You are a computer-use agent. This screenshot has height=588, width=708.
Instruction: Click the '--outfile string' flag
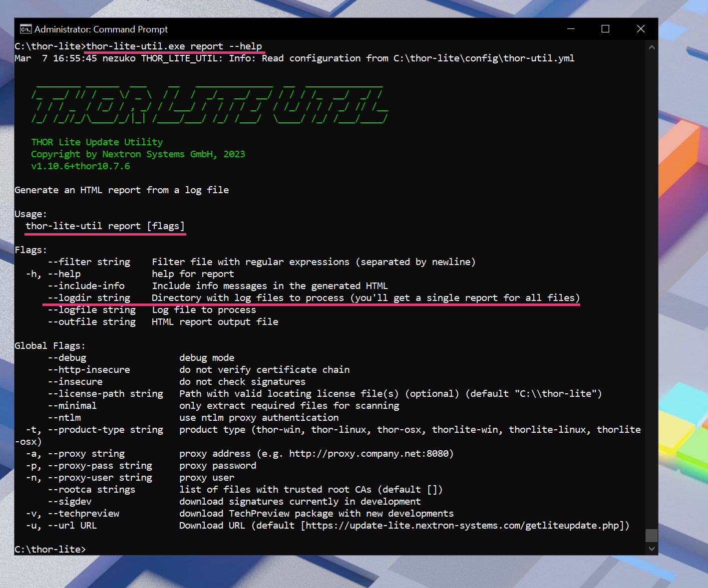coord(92,322)
